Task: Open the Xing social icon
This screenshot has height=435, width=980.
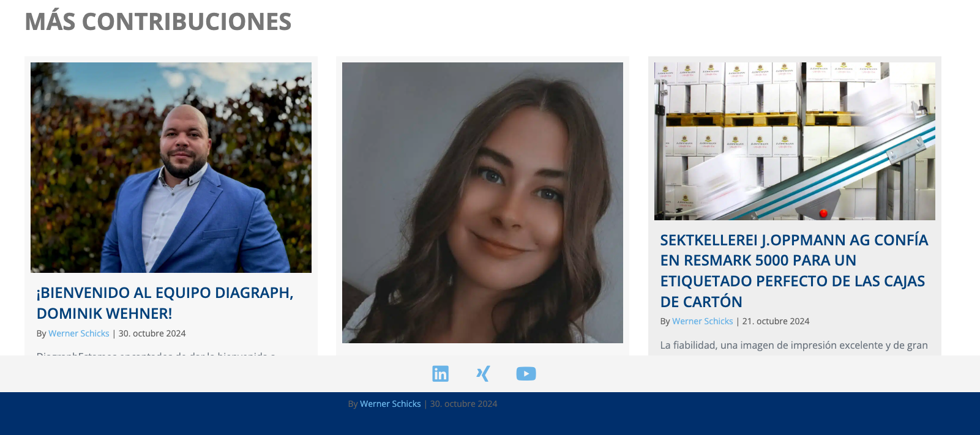Action: [483, 373]
